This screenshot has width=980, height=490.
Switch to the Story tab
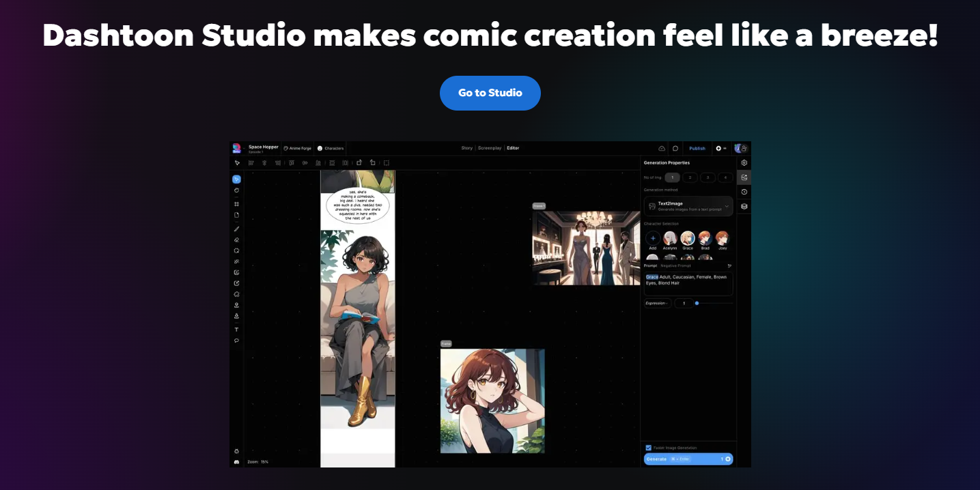tap(466, 148)
